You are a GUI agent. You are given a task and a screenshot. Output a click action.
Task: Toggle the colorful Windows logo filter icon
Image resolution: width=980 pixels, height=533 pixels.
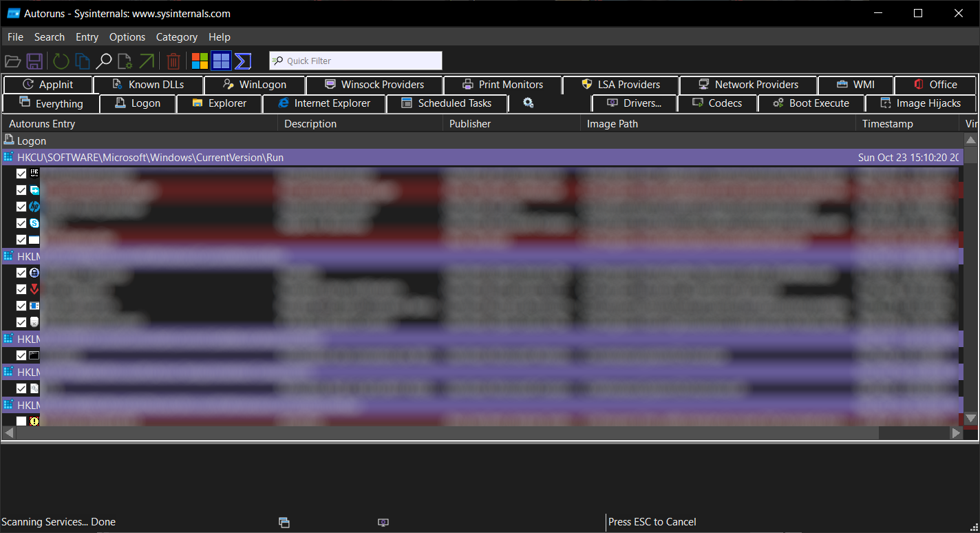[200, 61]
